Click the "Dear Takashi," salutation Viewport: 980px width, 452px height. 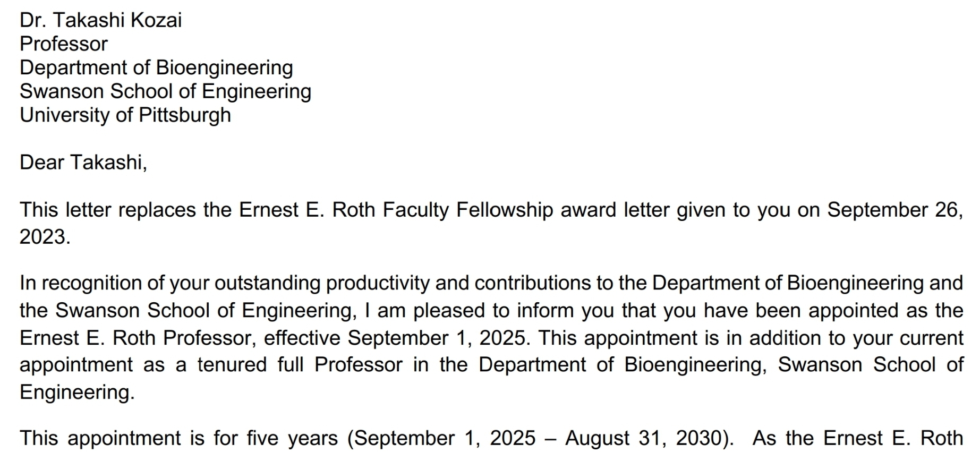[83, 163]
